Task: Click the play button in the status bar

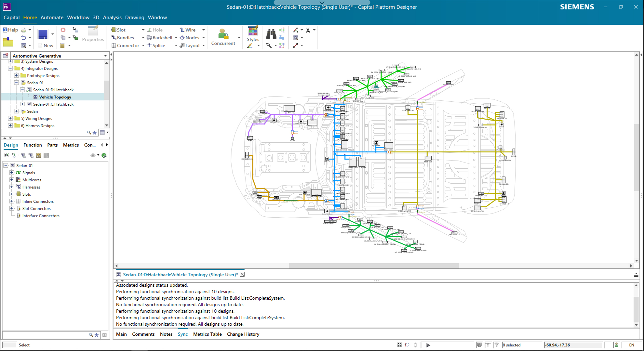Action: (x=428, y=345)
